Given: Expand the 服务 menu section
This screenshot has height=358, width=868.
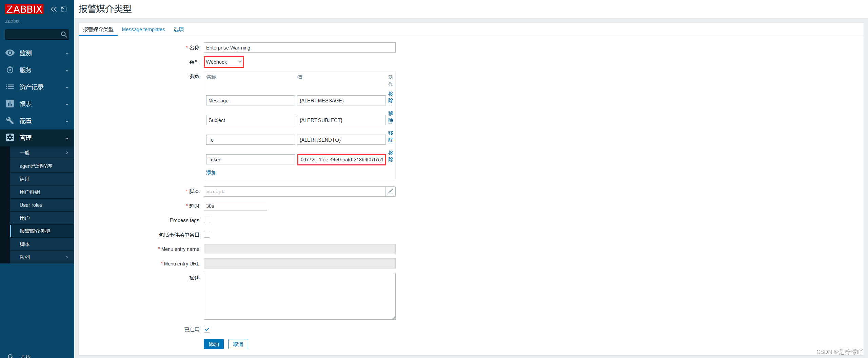Looking at the screenshot, I should (x=37, y=70).
